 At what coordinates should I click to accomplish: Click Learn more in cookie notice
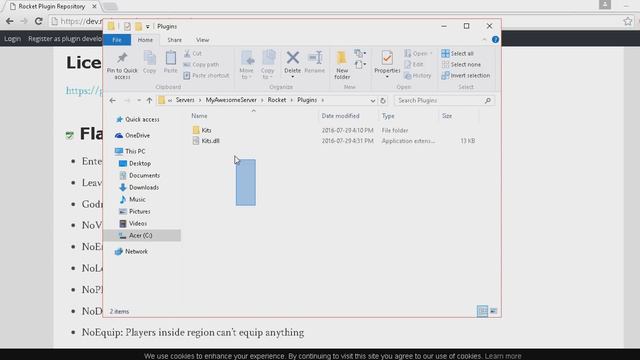(503, 356)
